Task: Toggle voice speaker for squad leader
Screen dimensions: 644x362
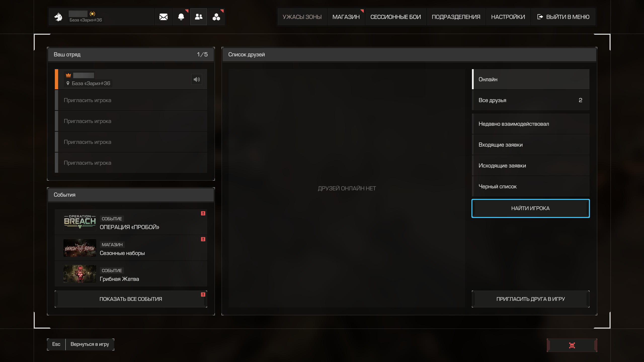Action: (196, 79)
